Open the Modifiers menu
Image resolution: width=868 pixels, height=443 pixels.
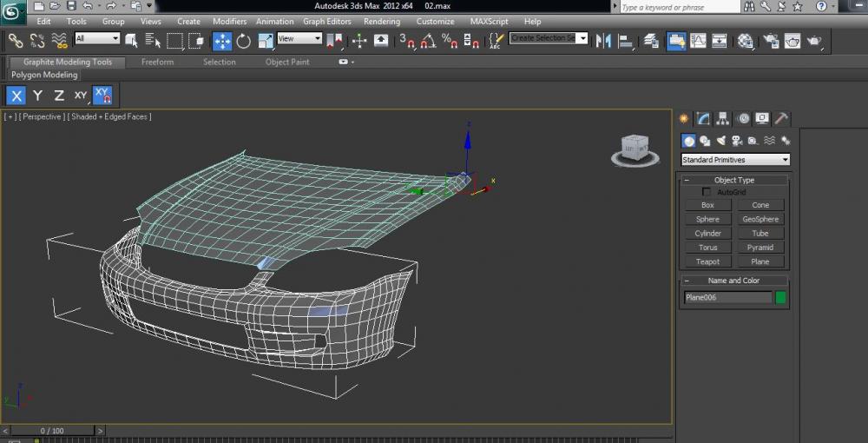pyautogui.click(x=229, y=22)
